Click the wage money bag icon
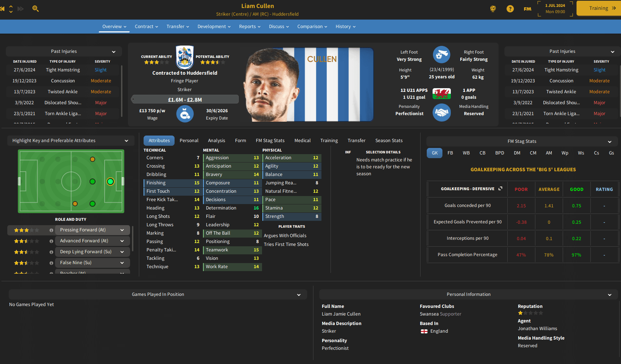Screen dimensions: 621x364 (x=185, y=114)
